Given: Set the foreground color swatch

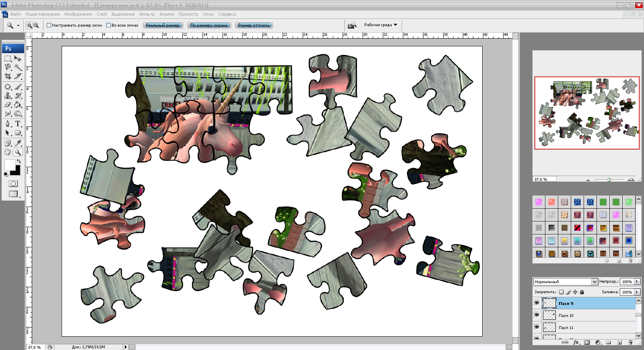Looking at the screenshot, I should click(9, 165).
